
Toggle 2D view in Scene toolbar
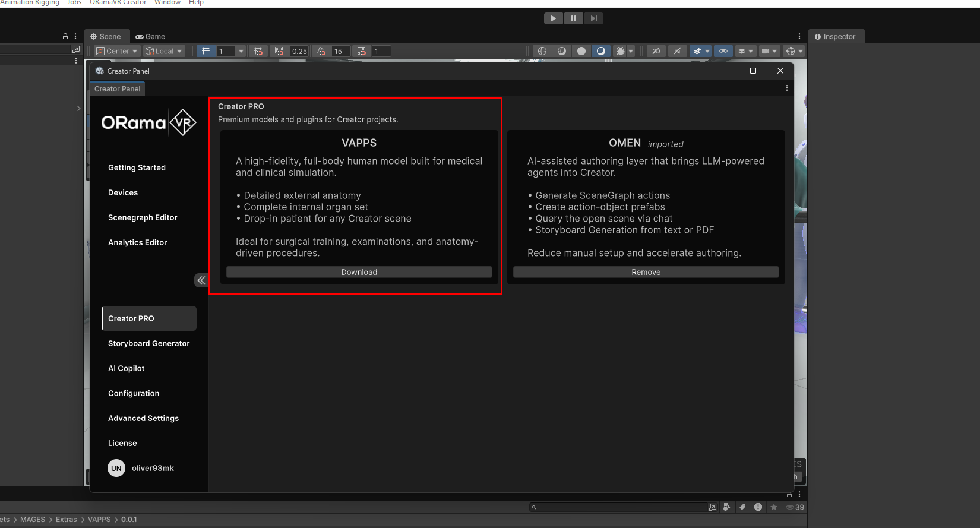pos(656,51)
